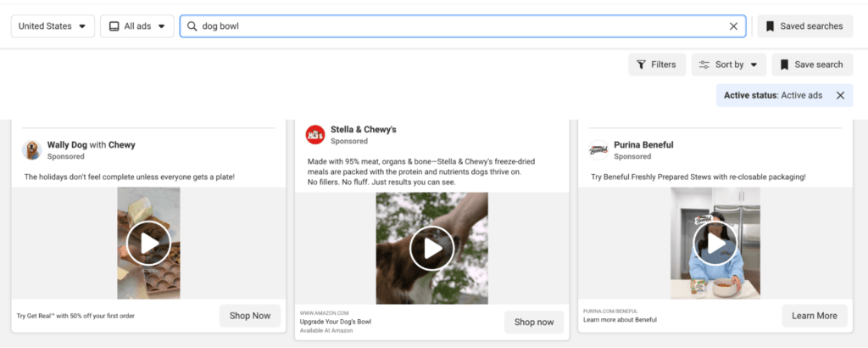This screenshot has width=868, height=348.
Task: Open Saved searches
Action: [x=805, y=26]
